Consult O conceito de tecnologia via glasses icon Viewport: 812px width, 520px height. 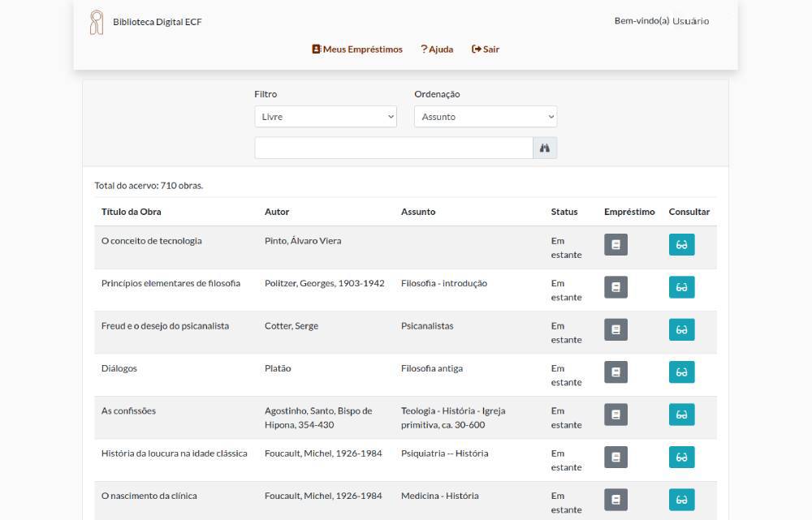(681, 245)
